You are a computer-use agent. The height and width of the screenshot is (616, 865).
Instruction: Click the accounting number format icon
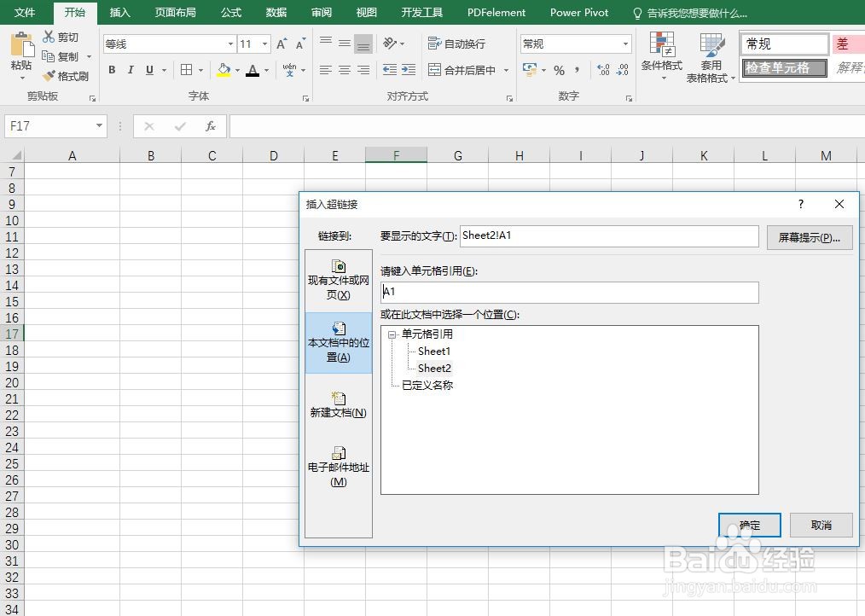(x=530, y=70)
